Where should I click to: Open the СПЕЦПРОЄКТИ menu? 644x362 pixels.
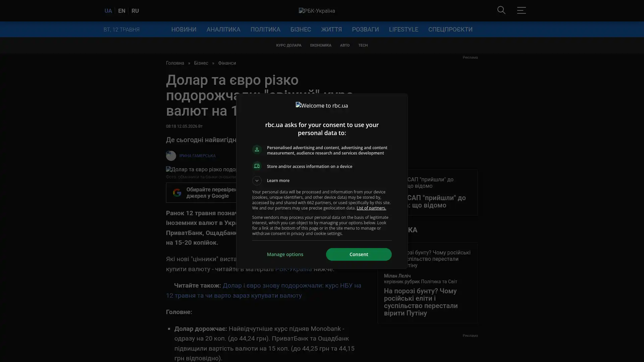[450, 29]
